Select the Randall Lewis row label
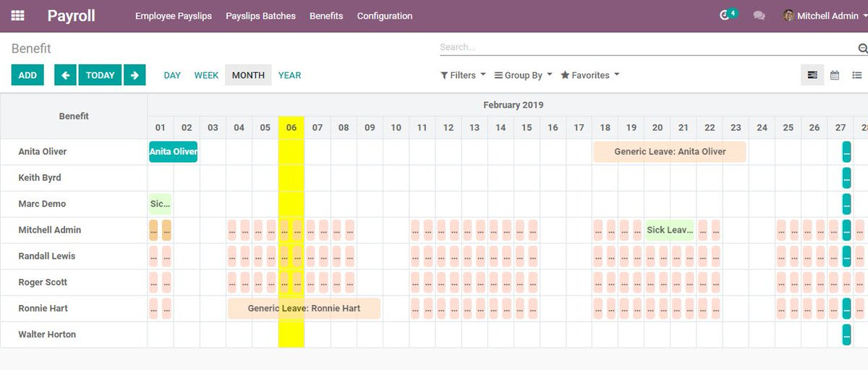 pos(47,256)
